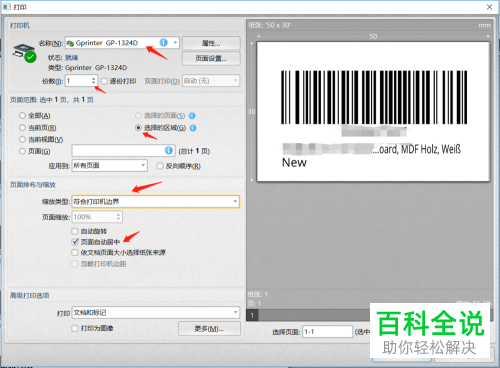Click the 'New' text in label preview

294,162
